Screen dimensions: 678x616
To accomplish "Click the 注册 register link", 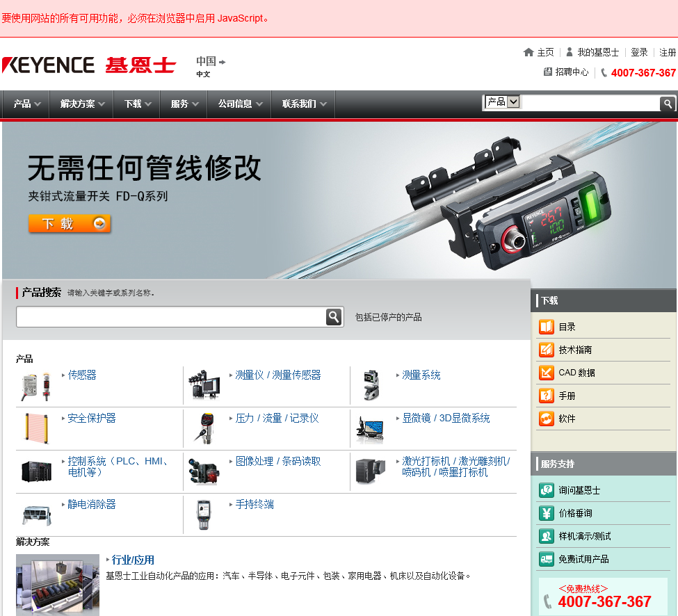I will coord(668,52).
